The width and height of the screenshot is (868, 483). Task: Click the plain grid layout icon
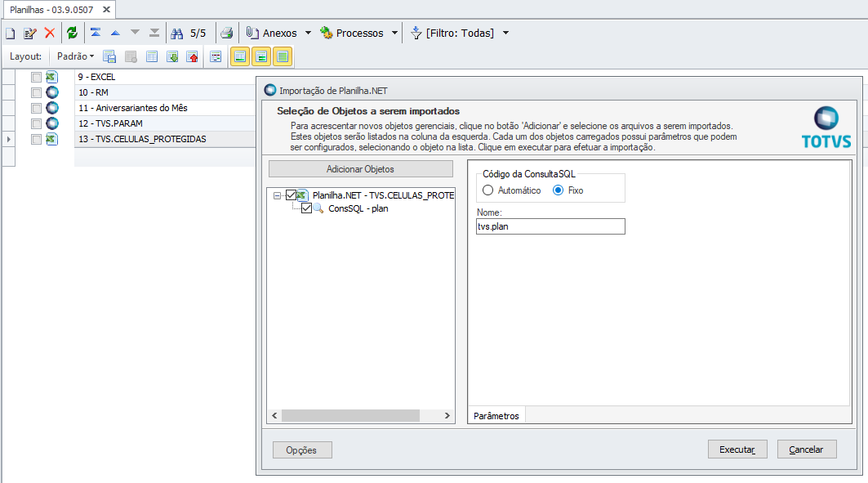pos(152,56)
